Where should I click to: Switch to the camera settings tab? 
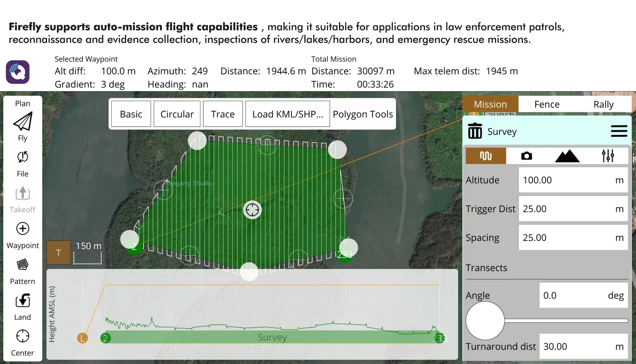(527, 156)
